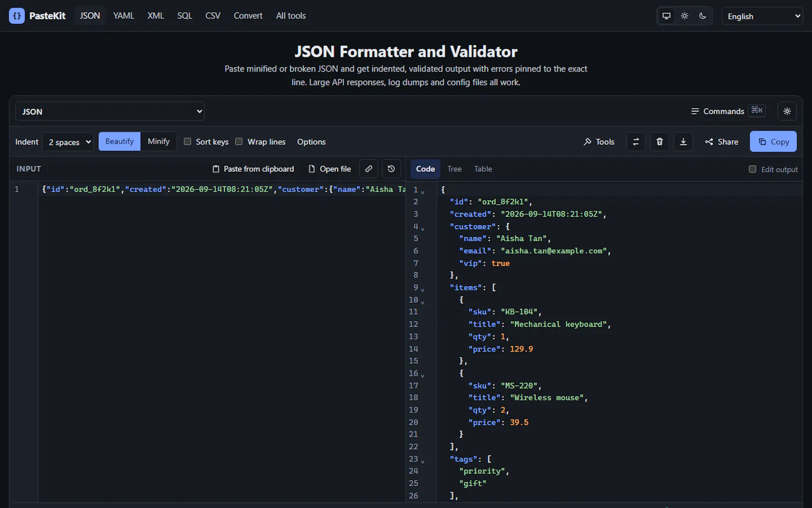Open a file into the input

330,169
